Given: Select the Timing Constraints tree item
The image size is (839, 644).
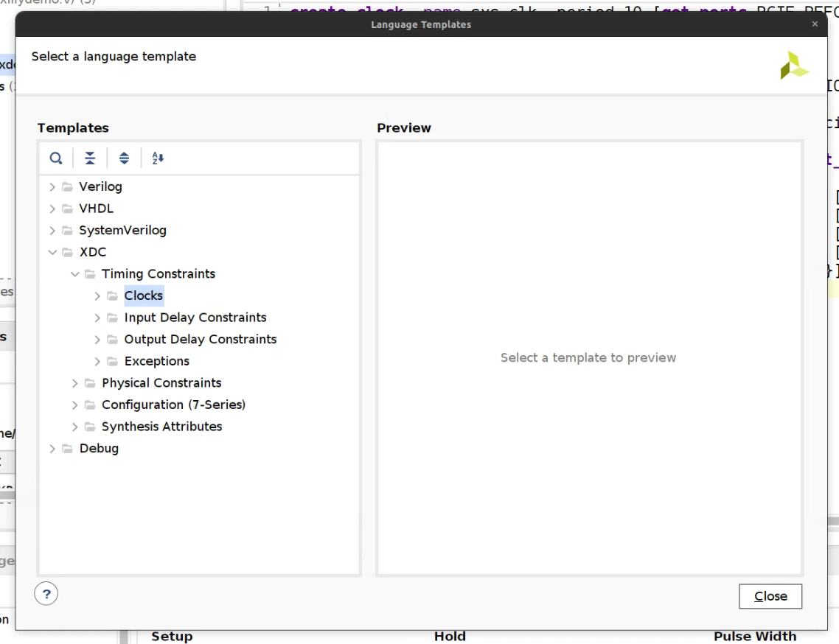Looking at the screenshot, I should (159, 274).
